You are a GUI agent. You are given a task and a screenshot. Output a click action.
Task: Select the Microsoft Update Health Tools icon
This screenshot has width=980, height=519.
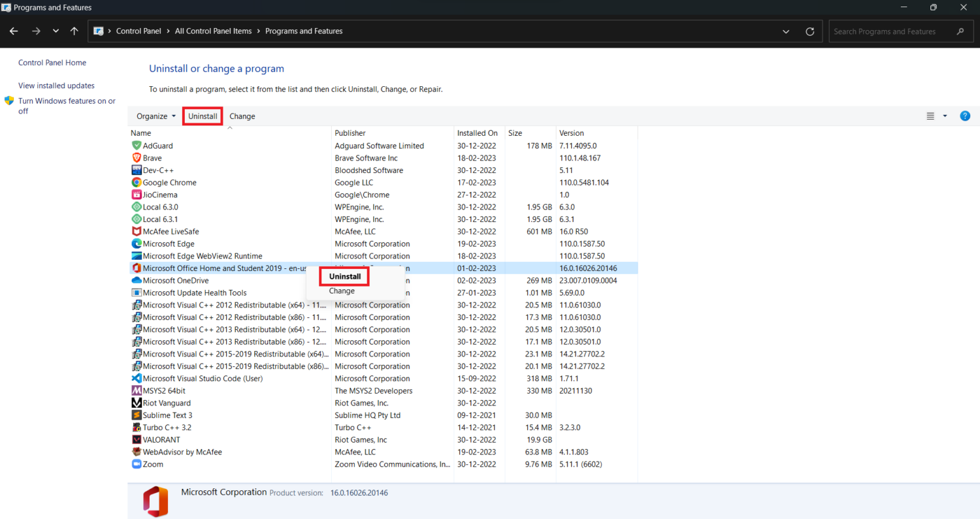[x=137, y=292]
